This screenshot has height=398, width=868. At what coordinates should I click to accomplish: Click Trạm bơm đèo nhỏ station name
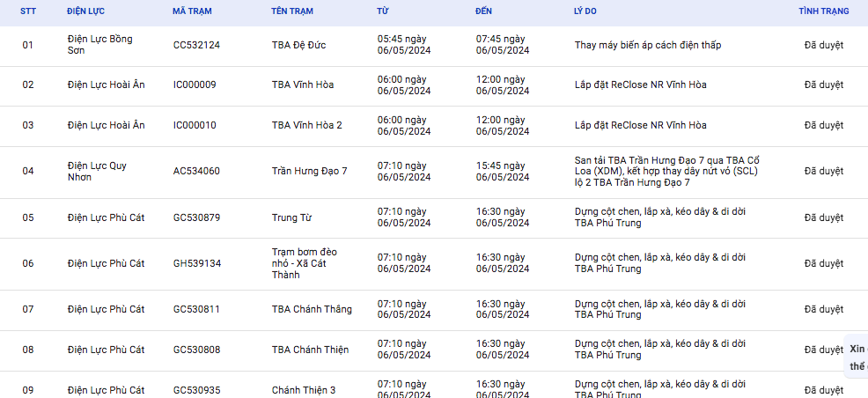(304, 263)
